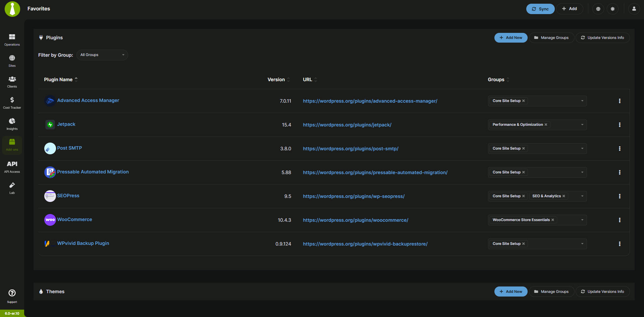Image resolution: width=644 pixels, height=317 pixels.
Task: Expand groups dropdown for Jetpack
Action: 582,125
